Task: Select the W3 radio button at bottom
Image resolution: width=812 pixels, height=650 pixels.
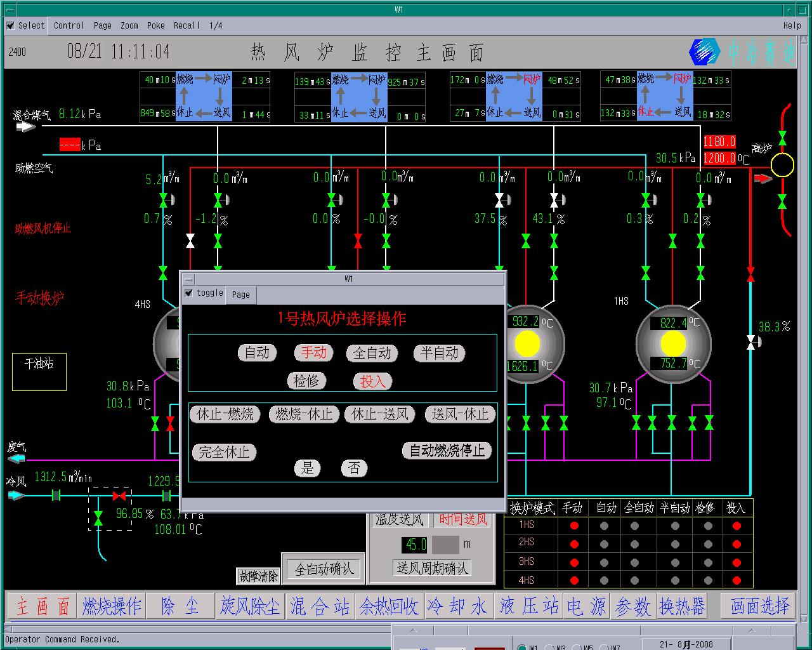Action: pyautogui.click(x=549, y=647)
